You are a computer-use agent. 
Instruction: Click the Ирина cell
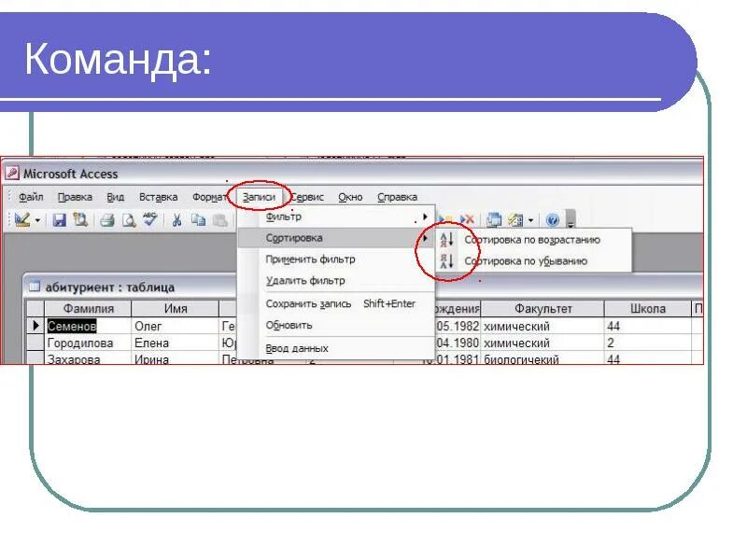(176, 358)
